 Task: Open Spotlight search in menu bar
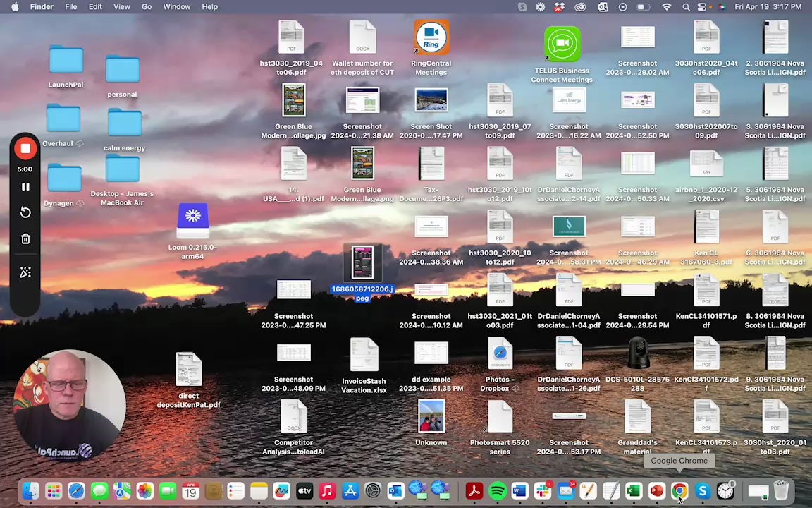[686, 6]
